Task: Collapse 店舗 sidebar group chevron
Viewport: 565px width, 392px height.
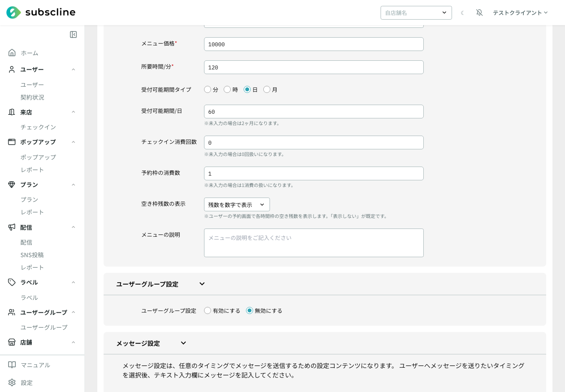Action: coord(73,342)
